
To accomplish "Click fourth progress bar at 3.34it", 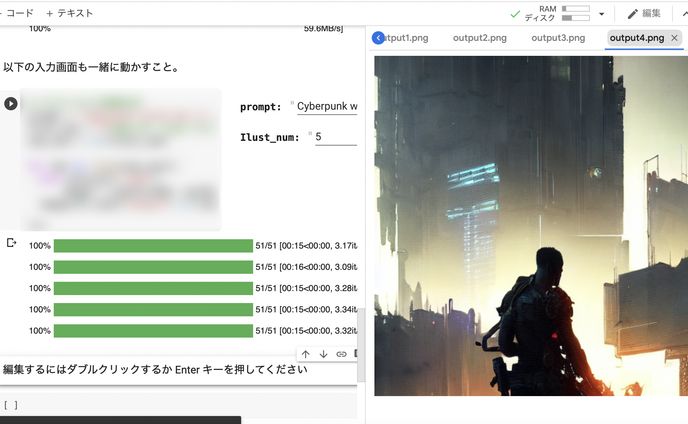I will [x=153, y=309].
